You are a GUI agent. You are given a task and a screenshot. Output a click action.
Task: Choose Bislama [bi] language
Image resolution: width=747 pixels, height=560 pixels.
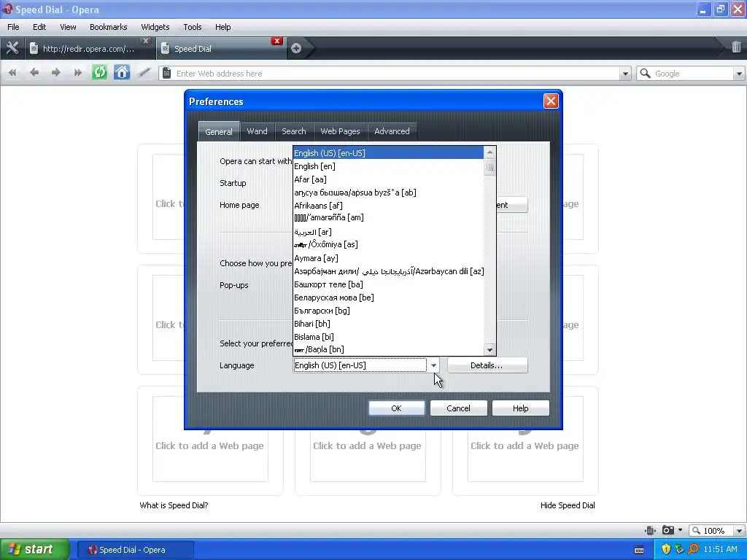[x=388, y=337]
